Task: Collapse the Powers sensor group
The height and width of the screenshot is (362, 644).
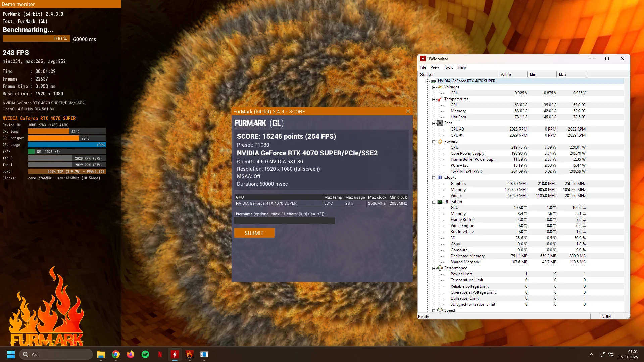Action: point(434,142)
